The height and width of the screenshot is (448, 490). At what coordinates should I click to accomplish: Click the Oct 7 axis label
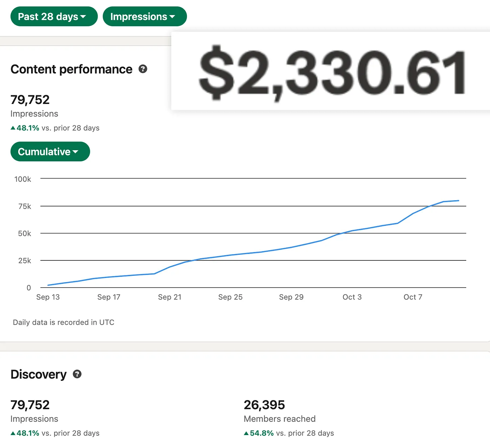413,297
